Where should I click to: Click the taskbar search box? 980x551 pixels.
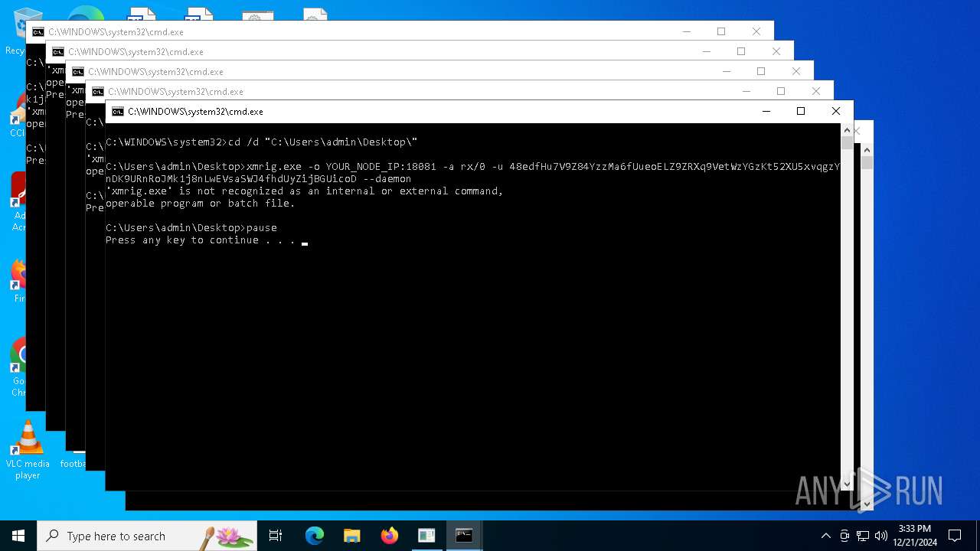[x=147, y=536]
